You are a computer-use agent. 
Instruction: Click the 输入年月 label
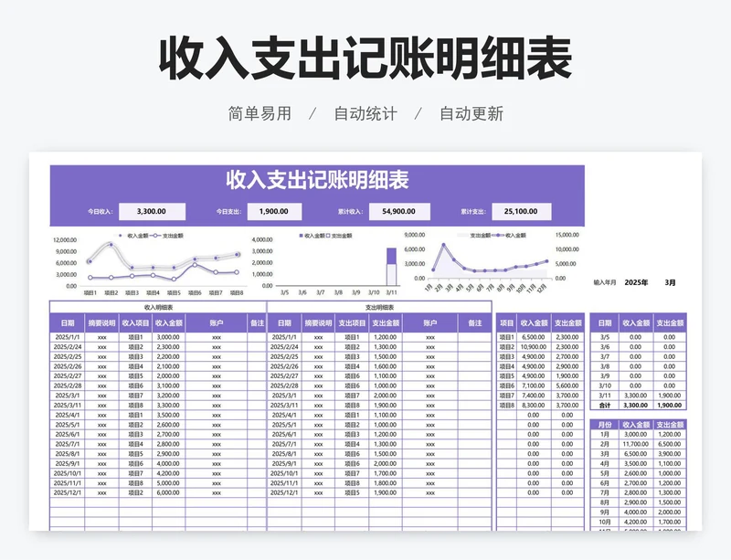(x=605, y=282)
